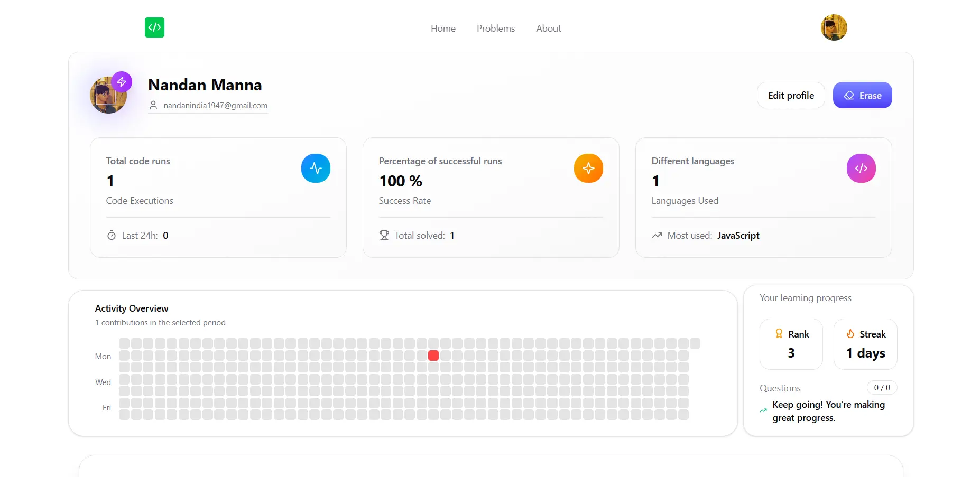980x477 pixels.
Task: Click the 0 / 0 Questions counter badge
Action: pos(882,388)
